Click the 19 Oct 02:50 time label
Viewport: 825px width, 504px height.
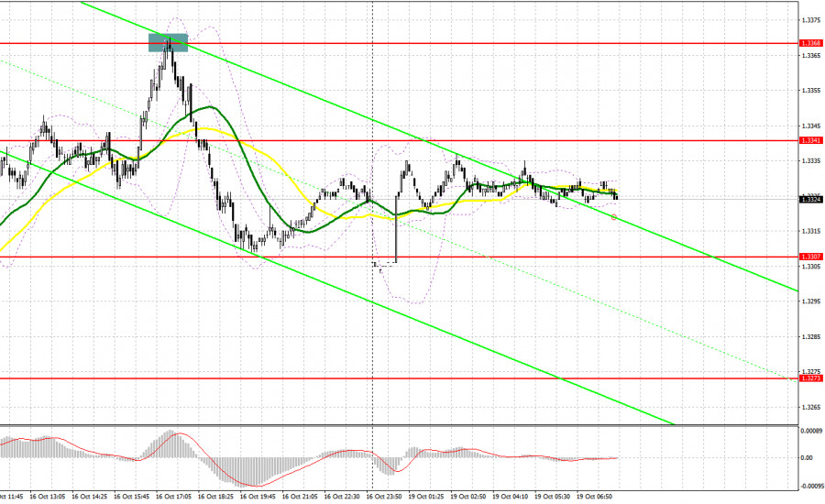[x=468, y=497]
